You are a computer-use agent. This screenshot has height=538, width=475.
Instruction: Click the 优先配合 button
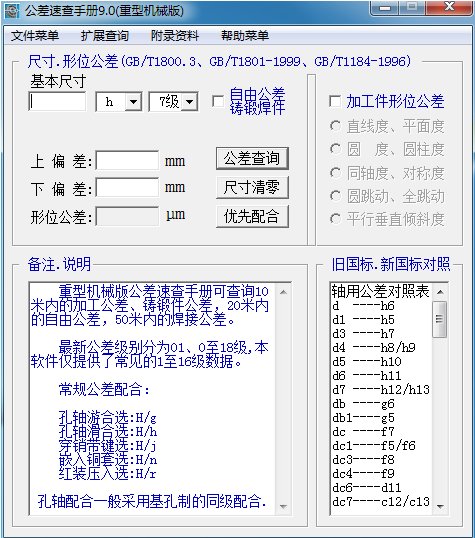pyautogui.click(x=252, y=217)
